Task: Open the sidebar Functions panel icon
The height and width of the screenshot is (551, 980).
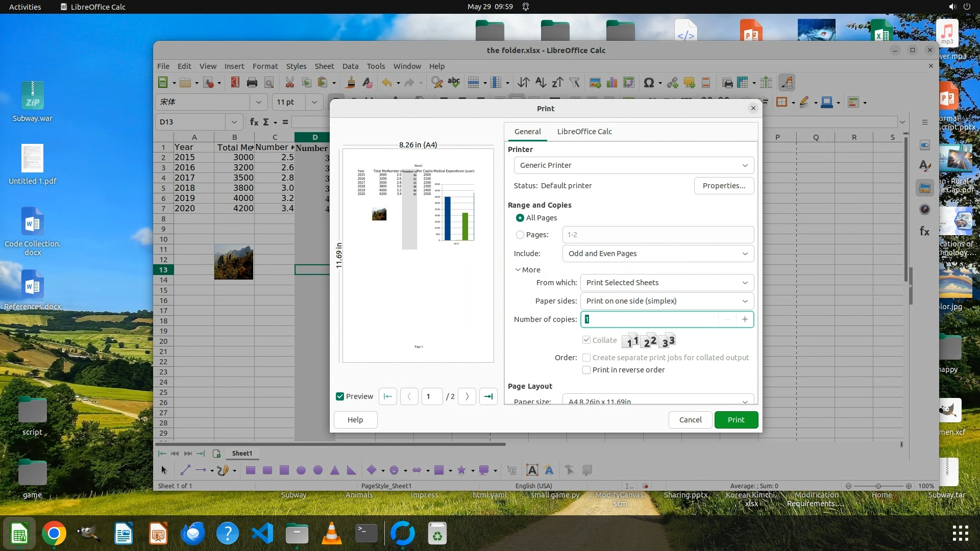Action: (x=924, y=231)
